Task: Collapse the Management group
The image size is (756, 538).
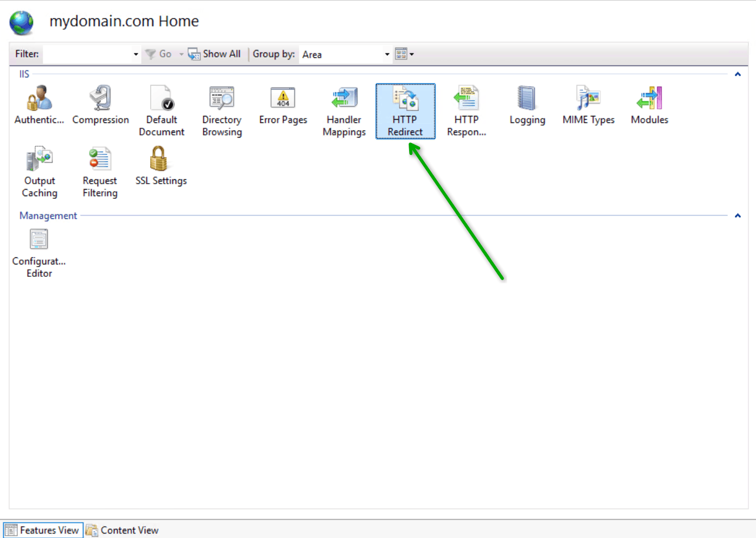Action: coord(738,216)
